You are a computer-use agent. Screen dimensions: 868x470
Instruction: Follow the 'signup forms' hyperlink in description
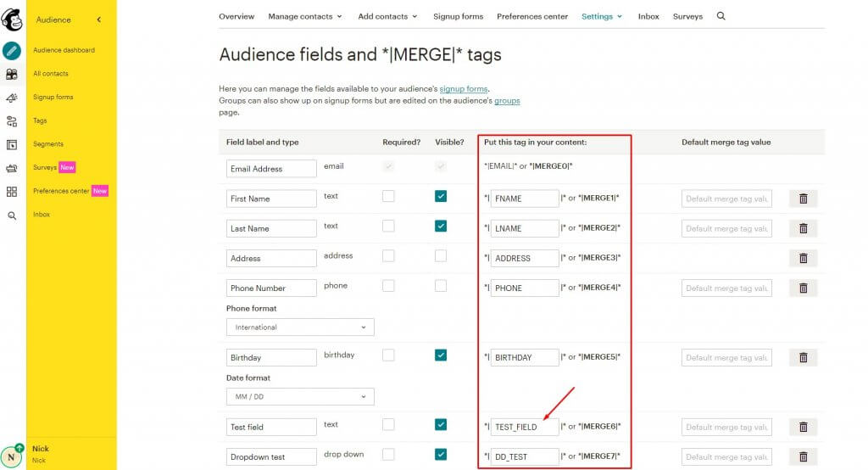click(464, 89)
